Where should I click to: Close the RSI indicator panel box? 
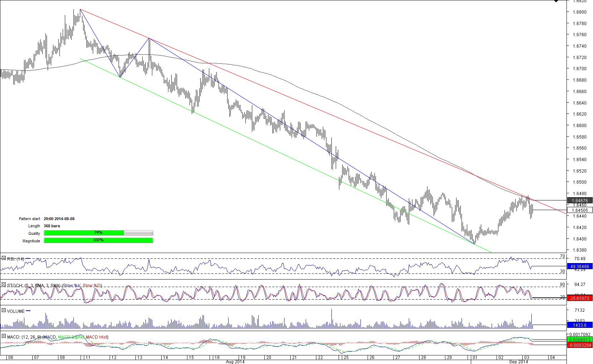tap(4, 258)
